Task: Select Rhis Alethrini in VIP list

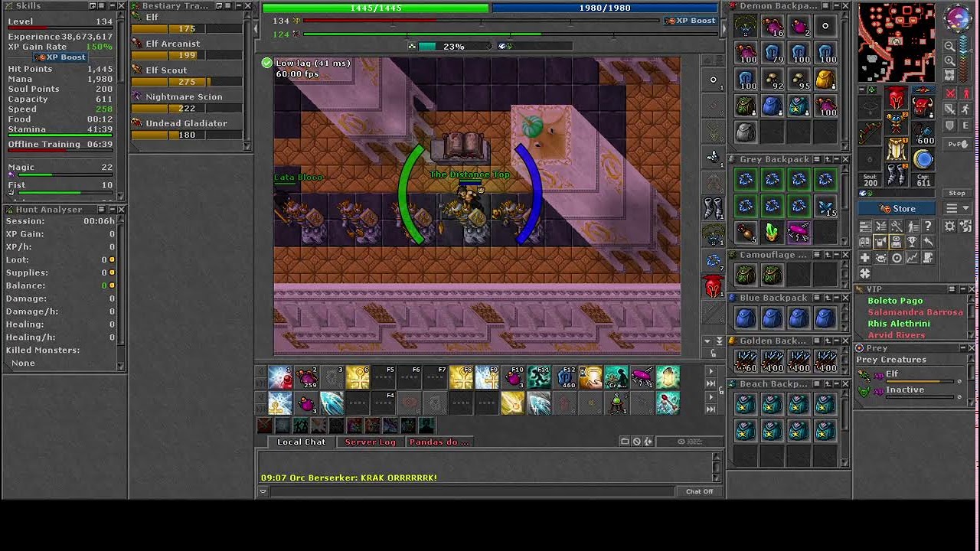Action: point(899,324)
